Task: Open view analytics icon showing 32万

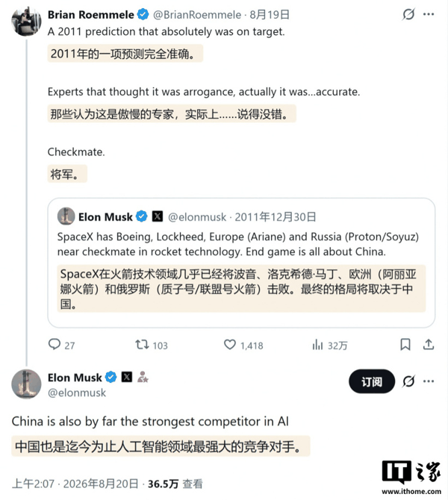Action: click(x=317, y=345)
